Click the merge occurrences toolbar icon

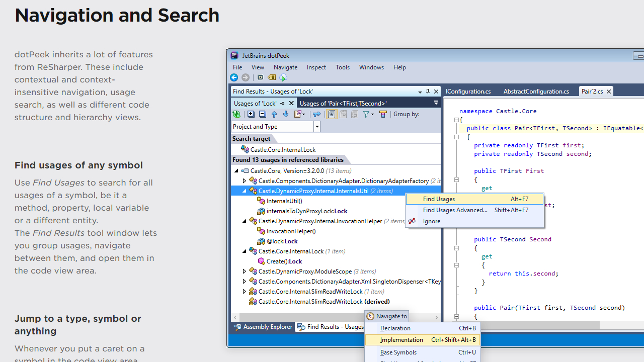point(316,115)
